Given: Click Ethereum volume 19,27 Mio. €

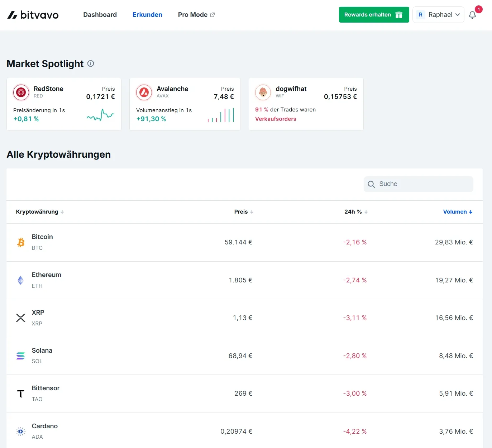Looking at the screenshot, I should click(454, 280).
